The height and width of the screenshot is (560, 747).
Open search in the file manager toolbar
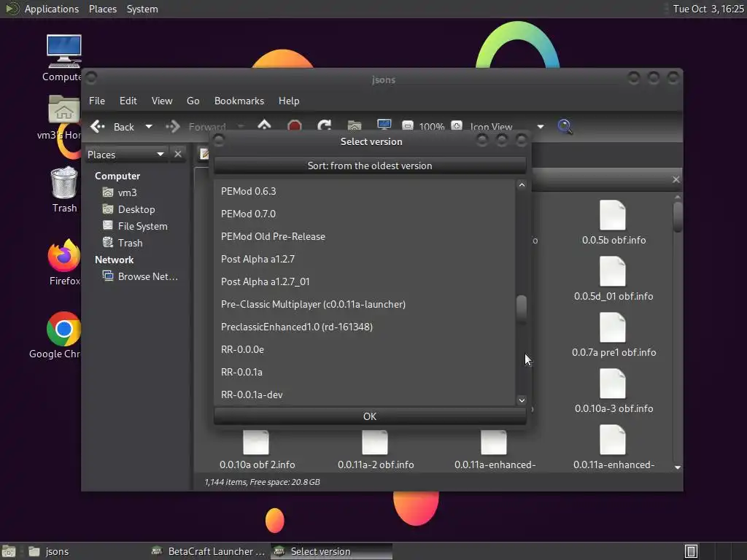(x=565, y=126)
